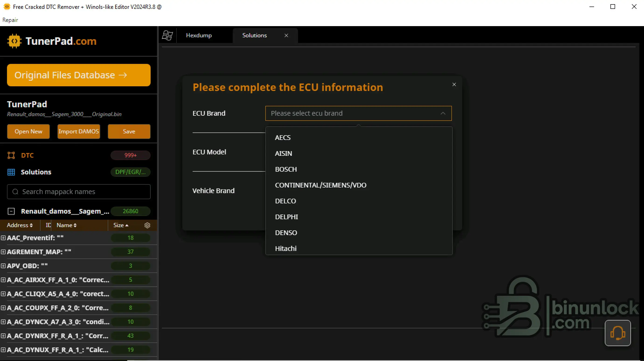Expand the A_AC_DYNCX_A7_A_3_0 row
This screenshot has width=644, height=361.
point(3,322)
